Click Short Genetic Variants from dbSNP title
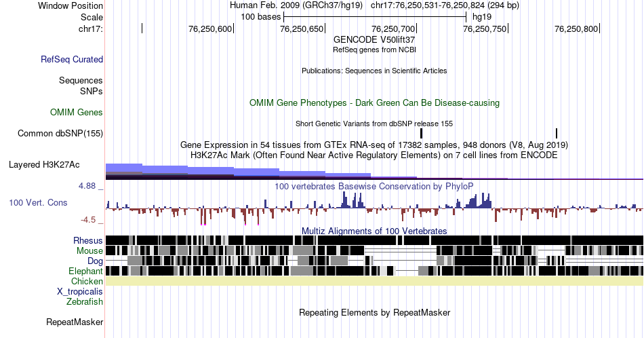The image size is (644, 338). (x=374, y=124)
